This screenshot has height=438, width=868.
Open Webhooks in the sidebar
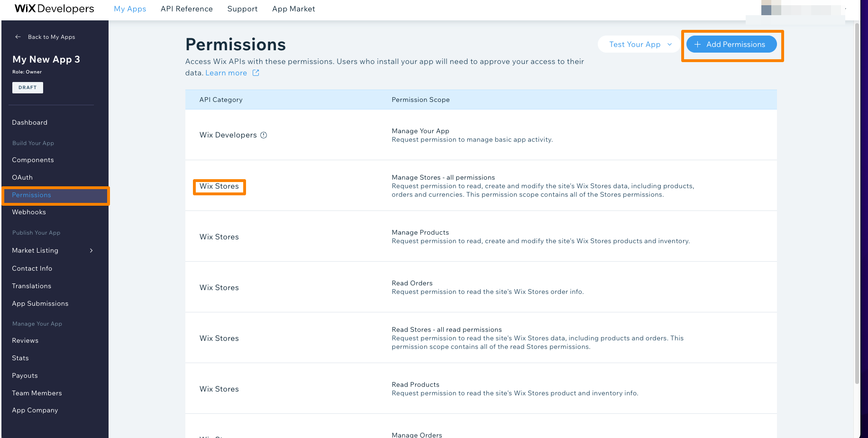[x=29, y=212]
